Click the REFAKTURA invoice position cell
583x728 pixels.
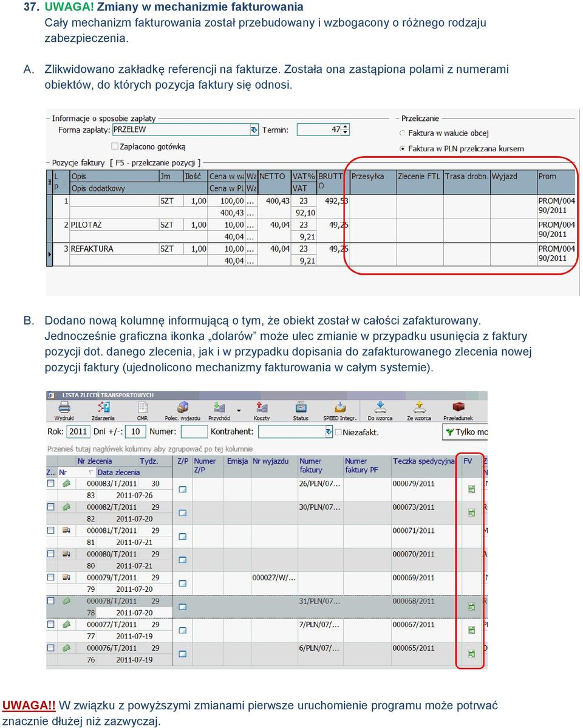[114, 249]
